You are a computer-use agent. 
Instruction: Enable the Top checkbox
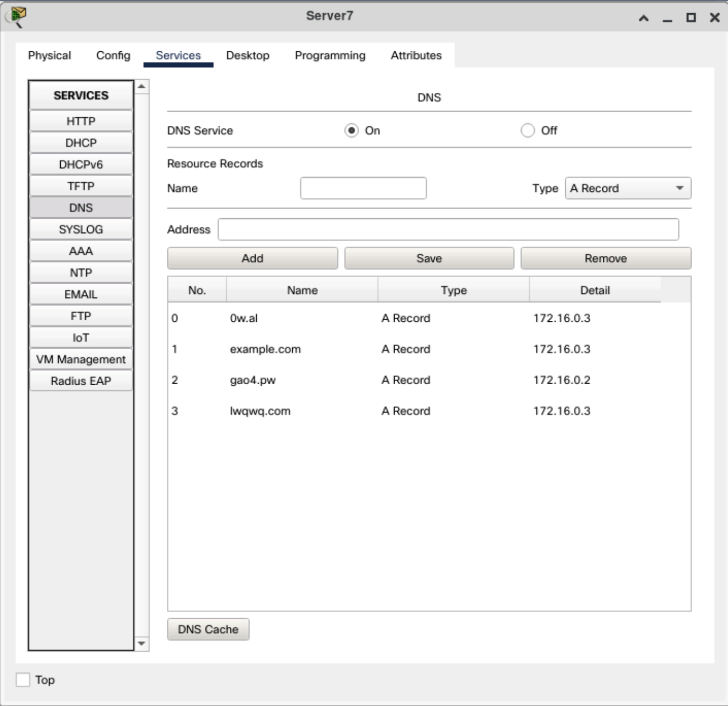coord(23,680)
